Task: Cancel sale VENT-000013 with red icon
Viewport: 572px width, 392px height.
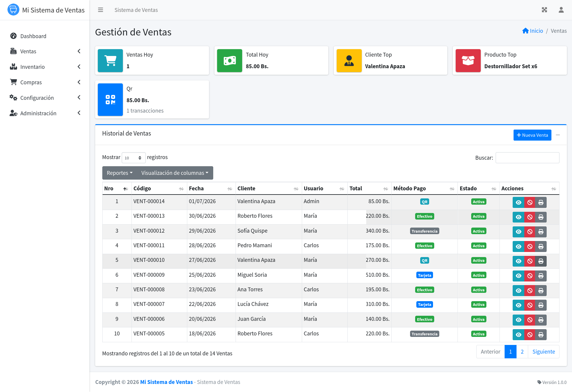Action: (530, 217)
